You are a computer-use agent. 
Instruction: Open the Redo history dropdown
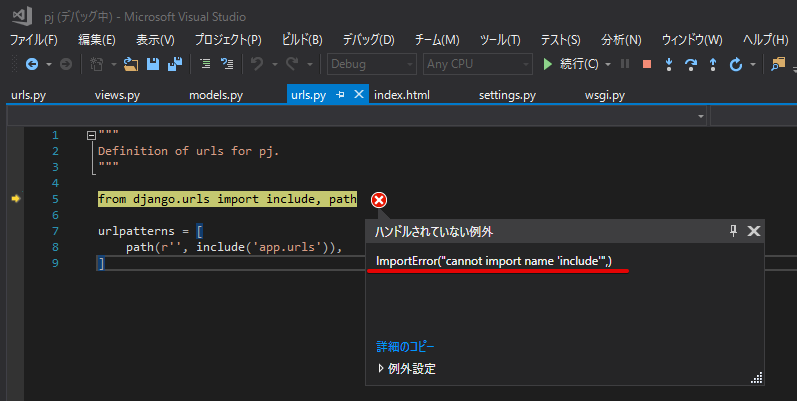[310, 65]
